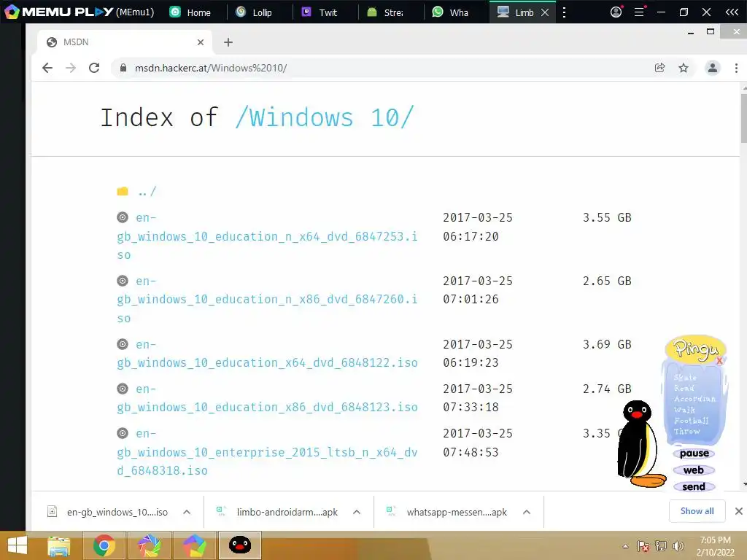
Task: Bookmark this page with star icon
Action: pyautogui.click(x=684, y=68)
